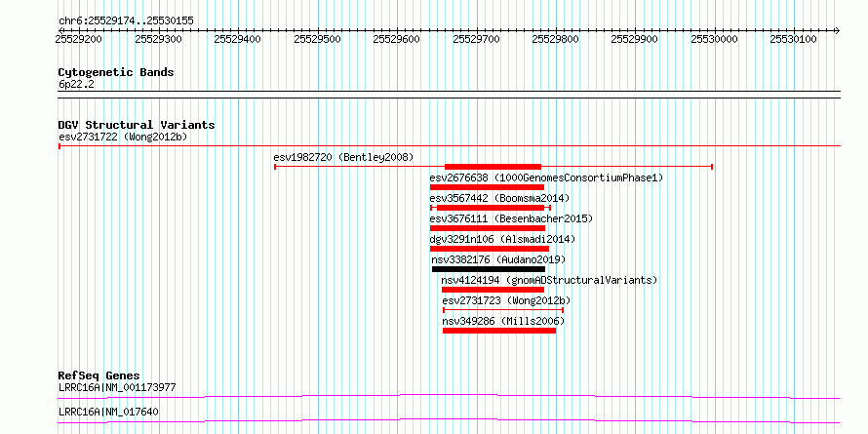Screen dimensions: 868x434
Task: Click the magenta LRRC16A|NM_001173977 transcript line
Action: [x=450, y=396]
